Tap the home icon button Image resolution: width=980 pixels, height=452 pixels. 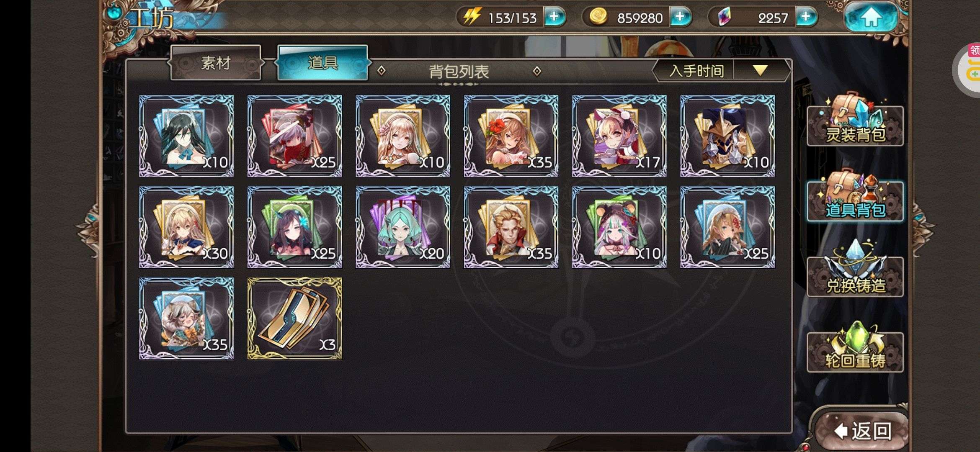tap(871, 18)
